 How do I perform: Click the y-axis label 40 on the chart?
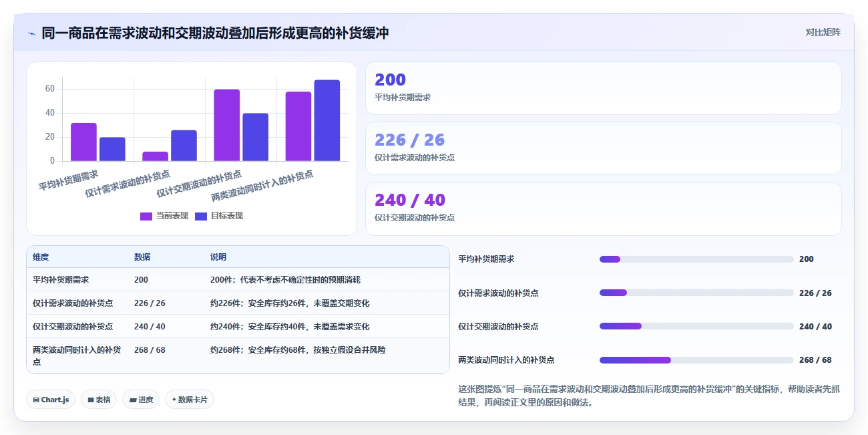[x=50, y=113]
